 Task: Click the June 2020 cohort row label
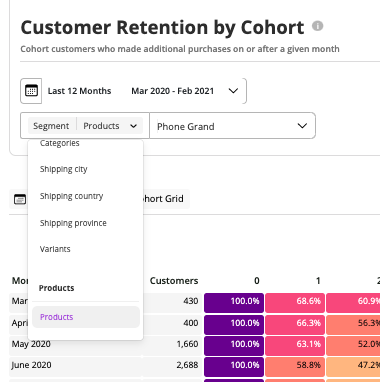click(31, 365)
